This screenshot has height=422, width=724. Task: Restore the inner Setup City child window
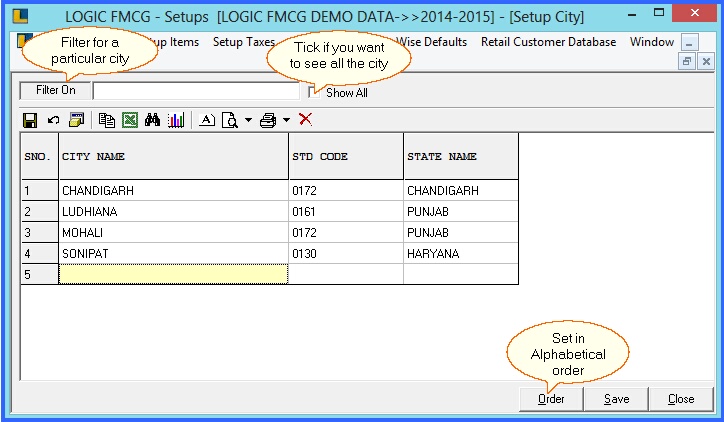point(687,61)
